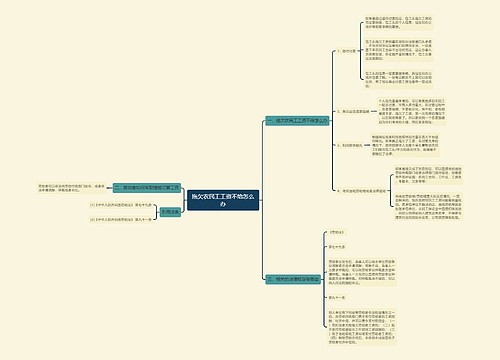Click the [2] 《中华人民共和国劳动法》 第八十一条 citation
This screenshot has width=500, height=360.
point(121,220)
